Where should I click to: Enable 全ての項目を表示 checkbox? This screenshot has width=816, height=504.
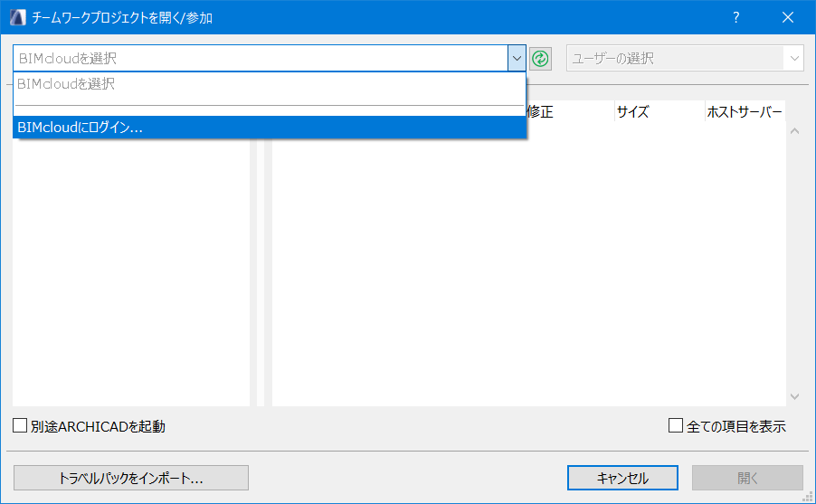[x=676, y=426]
